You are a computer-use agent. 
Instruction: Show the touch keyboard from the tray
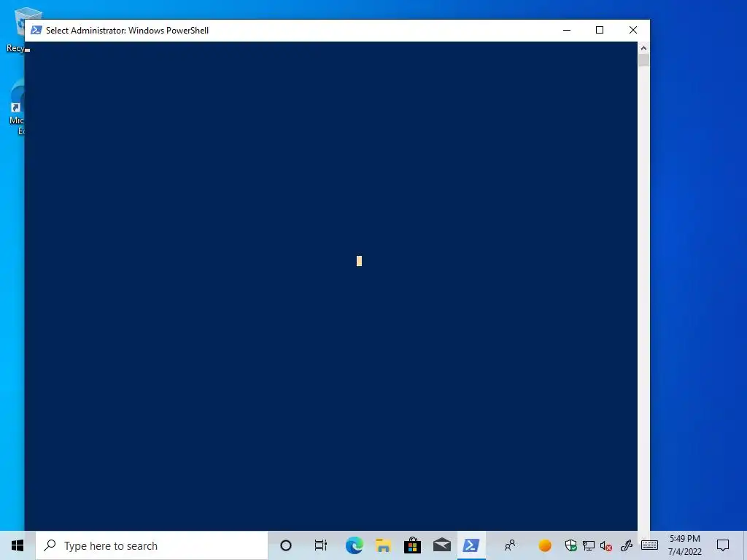pyautogui.click(x=649, y=545)
